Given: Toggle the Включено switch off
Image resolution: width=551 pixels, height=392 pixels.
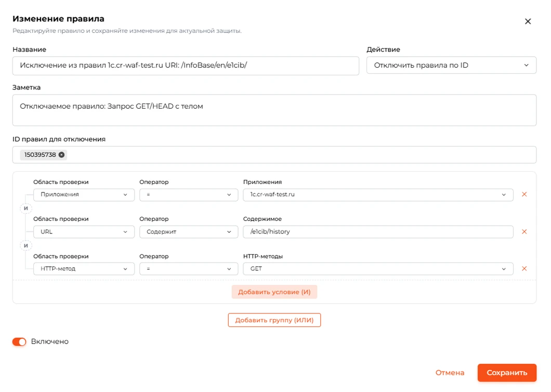Looking at the screenshot, I should (19, 342).
